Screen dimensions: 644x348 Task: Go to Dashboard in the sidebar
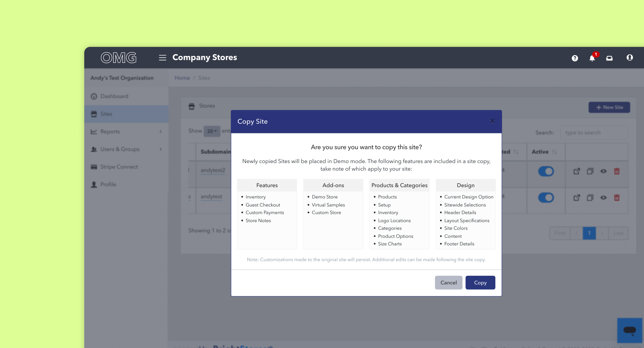(x=114, y=96)
